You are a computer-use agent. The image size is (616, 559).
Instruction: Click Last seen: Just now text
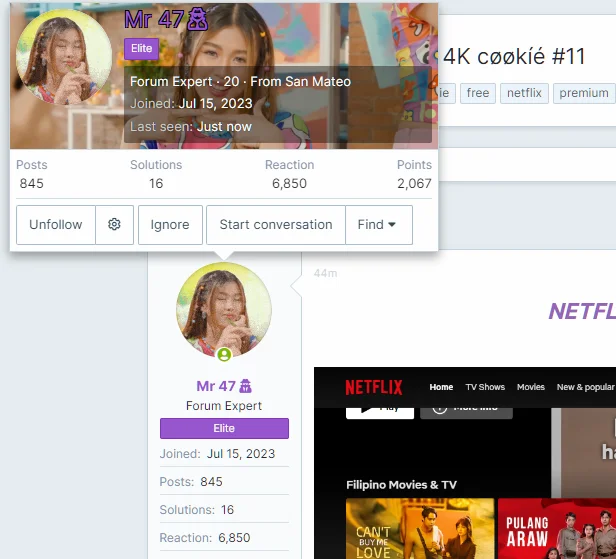191,127
